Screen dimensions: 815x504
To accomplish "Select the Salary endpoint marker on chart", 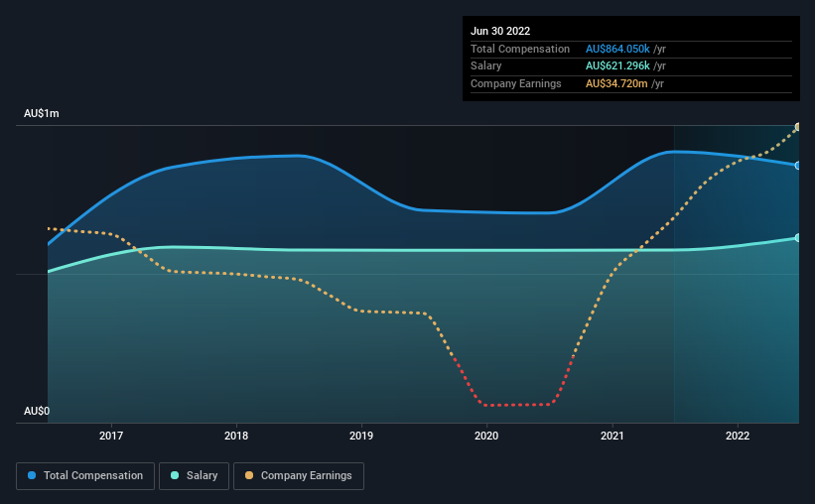I will tap(798, 238).
